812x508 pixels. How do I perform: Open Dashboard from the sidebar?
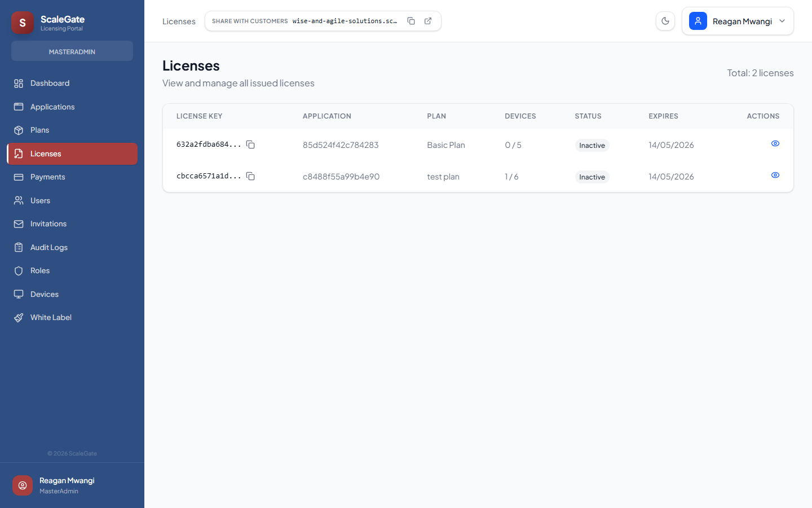click(50, 83)
